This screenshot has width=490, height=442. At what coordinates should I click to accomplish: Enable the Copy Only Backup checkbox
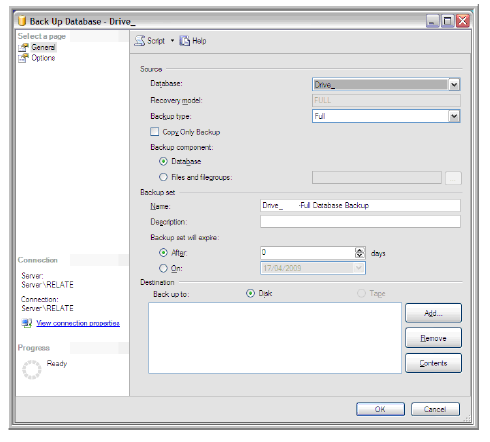coord(154,132)
